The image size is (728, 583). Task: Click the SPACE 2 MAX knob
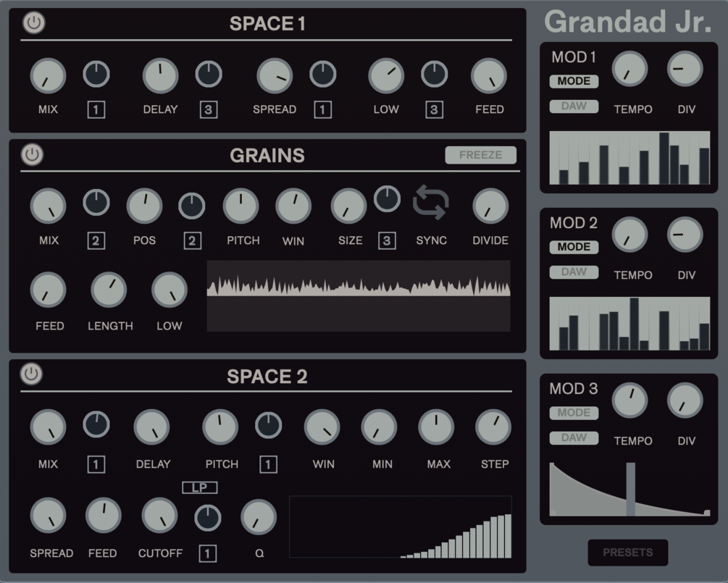pos(436,427)
